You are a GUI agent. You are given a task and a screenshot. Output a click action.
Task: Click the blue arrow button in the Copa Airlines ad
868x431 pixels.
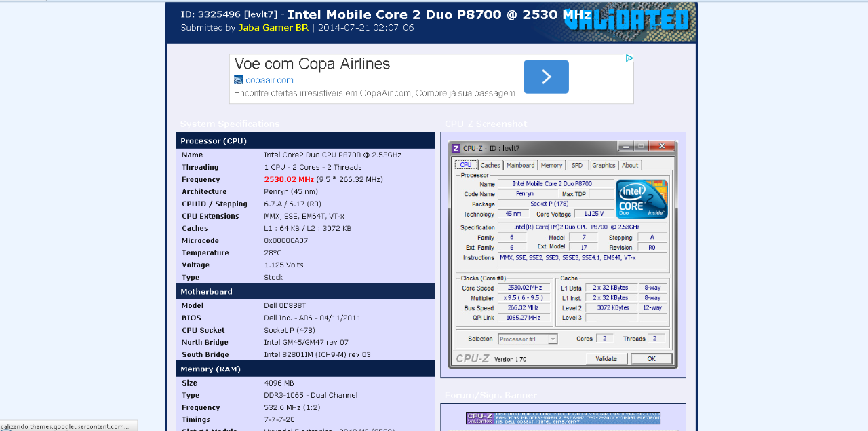click(x=546, y=77)
